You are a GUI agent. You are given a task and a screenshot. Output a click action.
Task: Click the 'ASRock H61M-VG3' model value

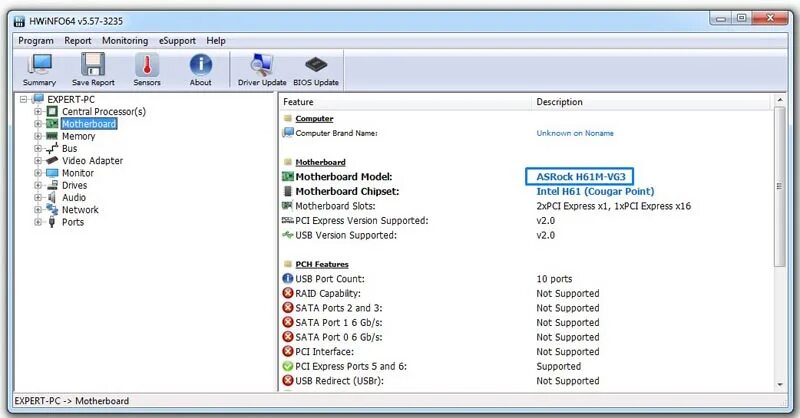click(581, 177)
